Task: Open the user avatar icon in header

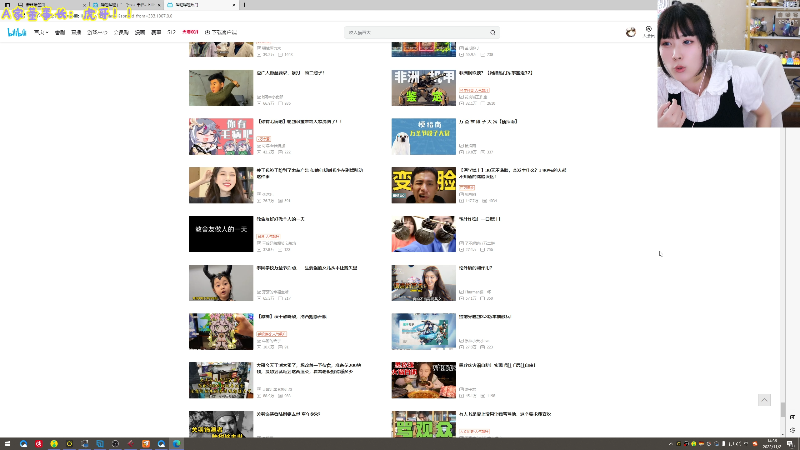Action: point(631,32)
